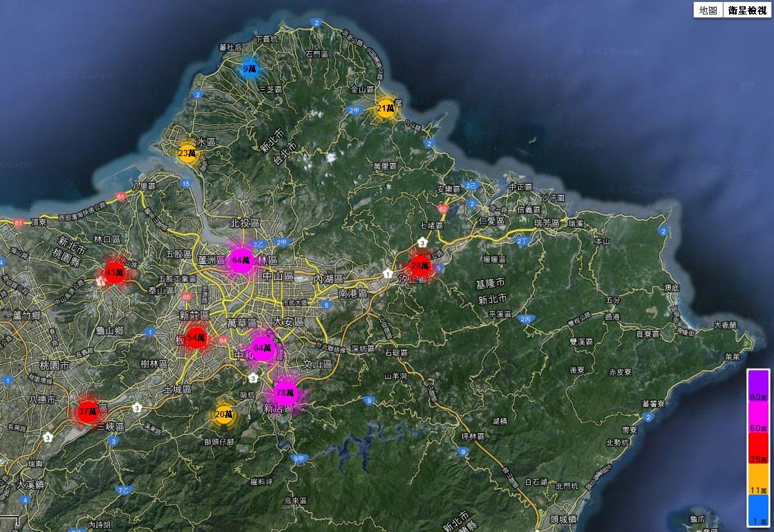Image resolution: width=774 pixels, height=532 pixels.
Task: Click the red 28萬 marker near 汐止區
Action: click(x=420, y=265)
